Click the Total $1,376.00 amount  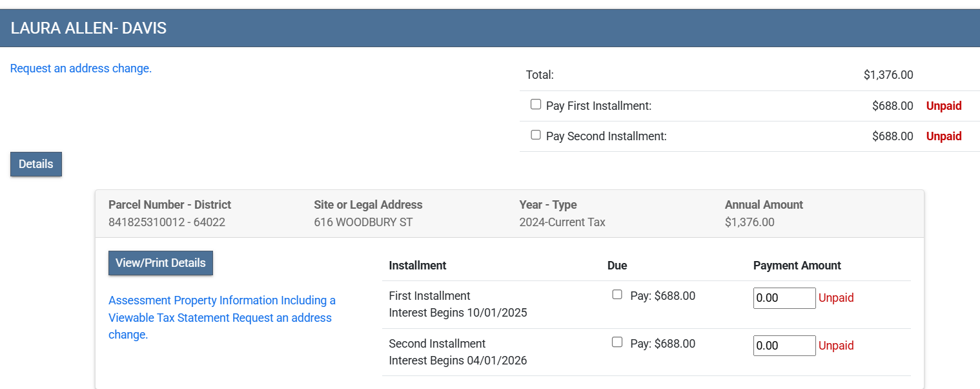pos(888,75)
